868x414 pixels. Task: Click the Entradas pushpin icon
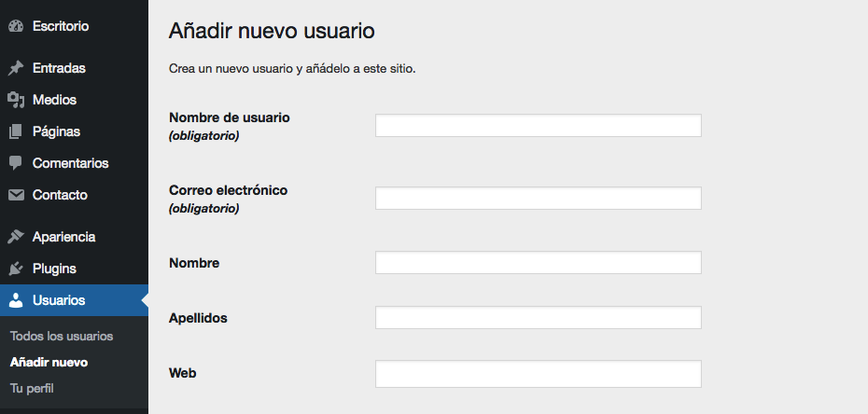coord(15,68)
